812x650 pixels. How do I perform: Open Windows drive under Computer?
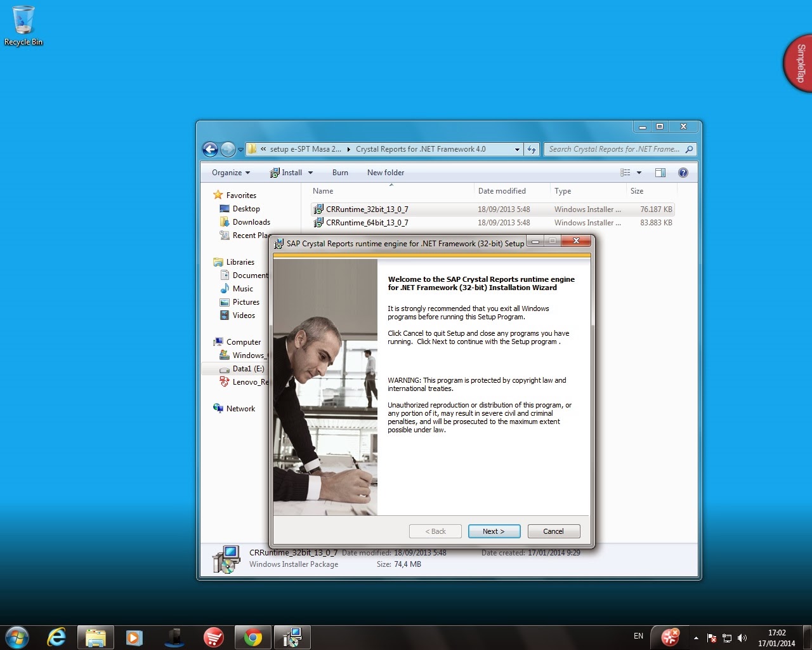pyautogui.click(x=244, y=355)
